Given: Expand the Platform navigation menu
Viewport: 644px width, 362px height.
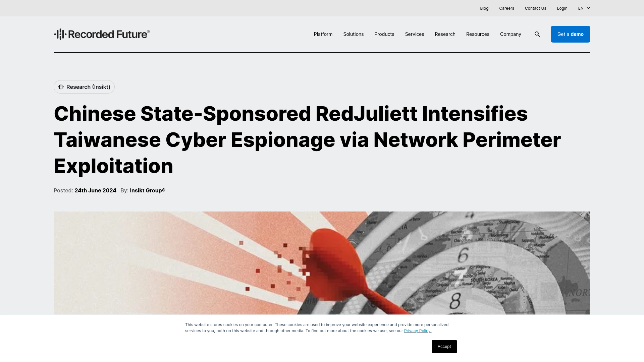Looking at the screenshot, I should tap(323, 34).
